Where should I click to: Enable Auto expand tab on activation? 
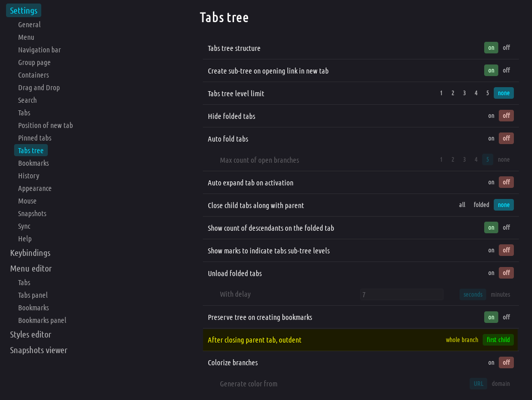491,182
